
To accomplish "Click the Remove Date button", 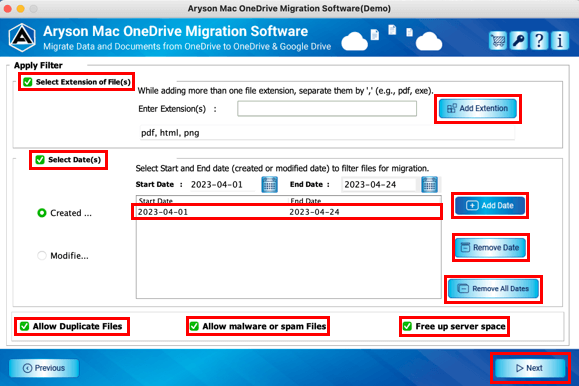I will coord(491,247).
